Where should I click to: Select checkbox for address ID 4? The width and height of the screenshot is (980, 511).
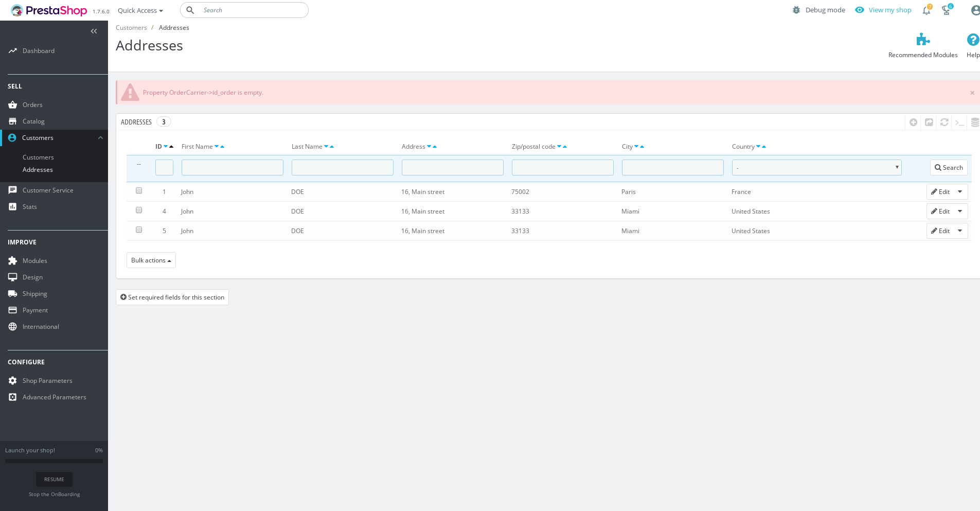click(x=139, y=210)
